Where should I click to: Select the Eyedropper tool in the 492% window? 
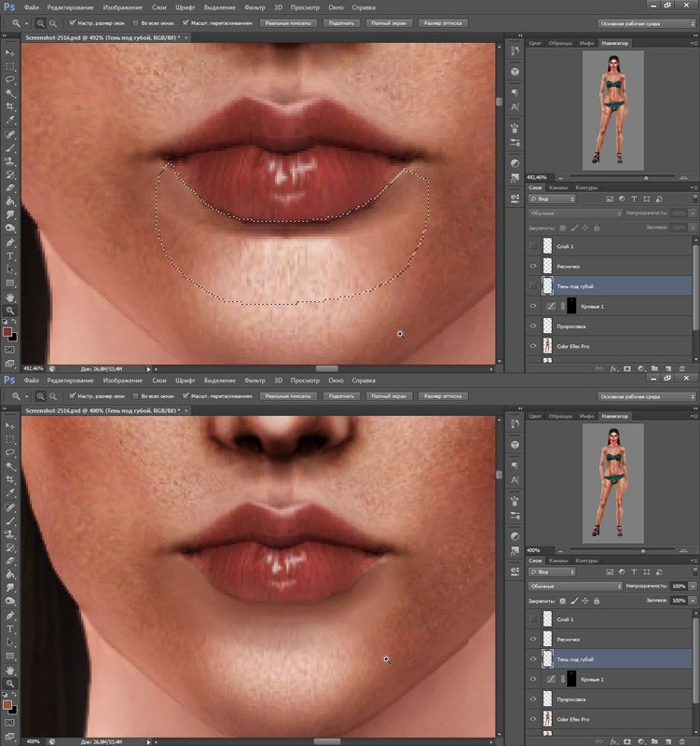click(10, 120)
